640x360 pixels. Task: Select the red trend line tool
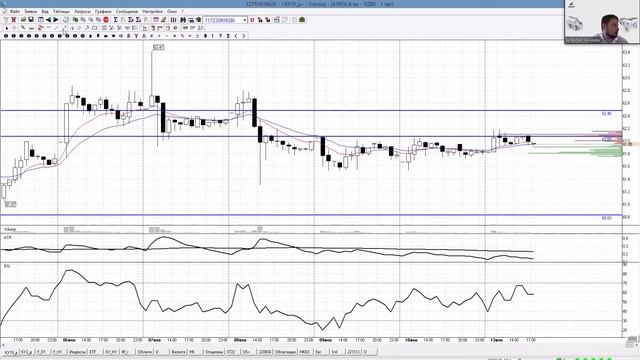click(40, 28)
